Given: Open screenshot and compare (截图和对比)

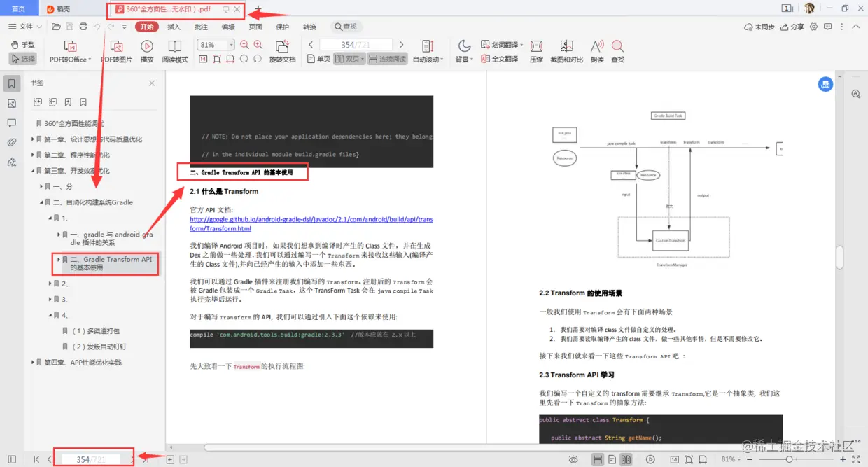Looking at the screenshot, I should [566, 52].
